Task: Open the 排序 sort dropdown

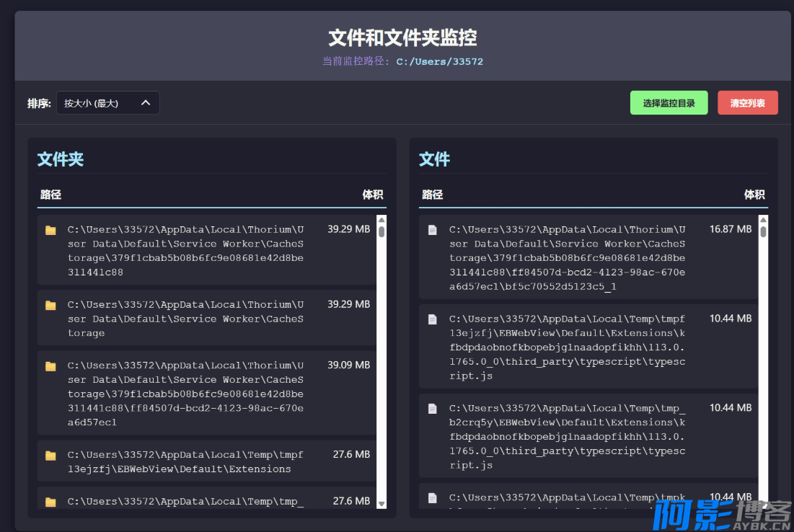Action: 107,103
